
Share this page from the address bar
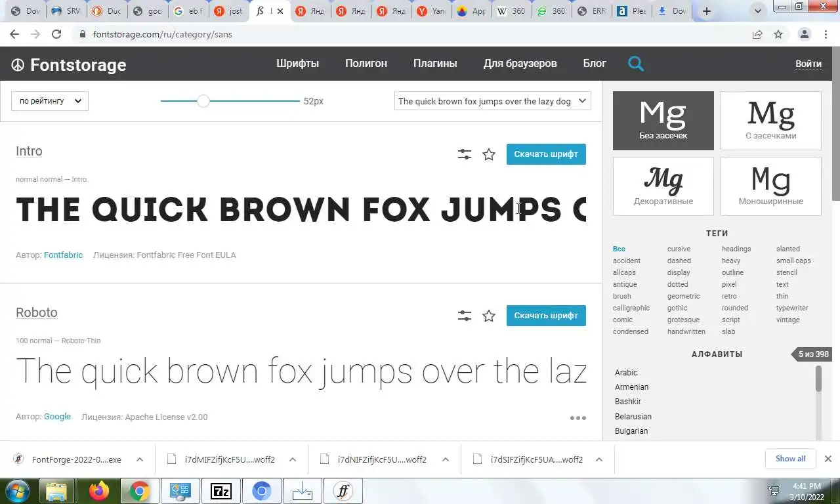click(757, 34)
